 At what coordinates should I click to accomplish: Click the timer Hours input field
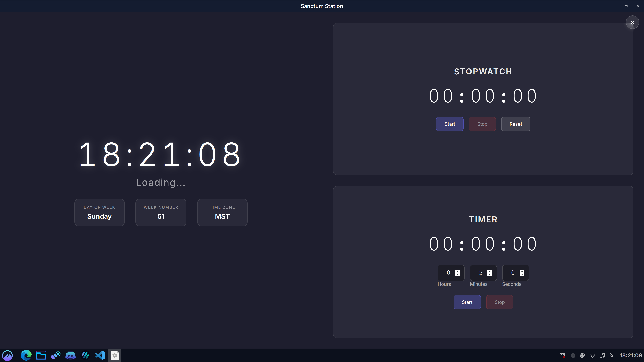(x=448, y=273)
